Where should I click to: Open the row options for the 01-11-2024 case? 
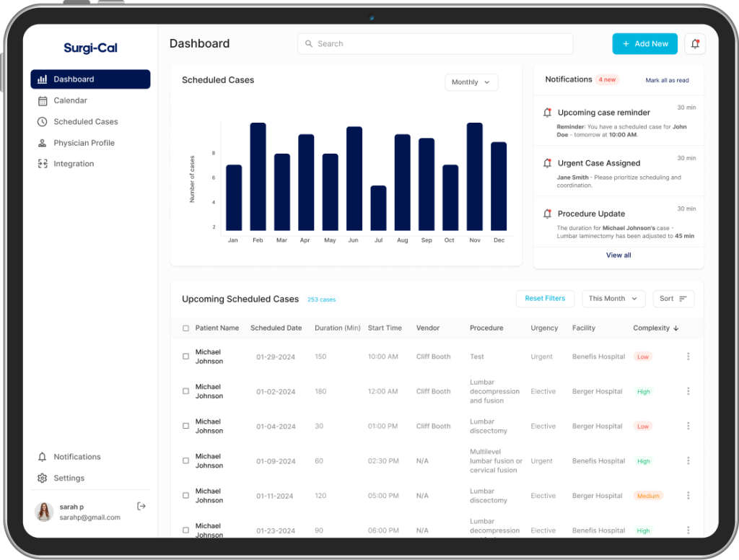(688, 496)
